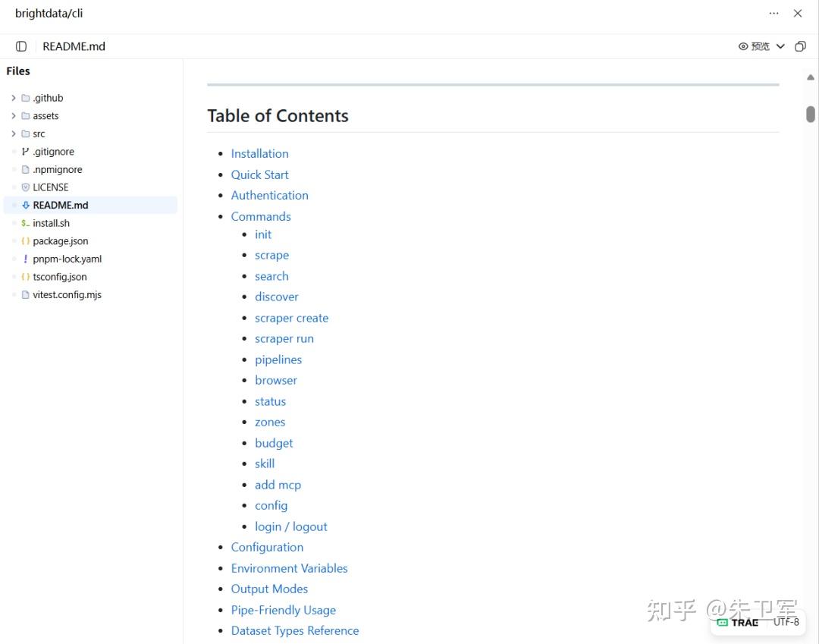Jump to the Installation section

(259, 153)
